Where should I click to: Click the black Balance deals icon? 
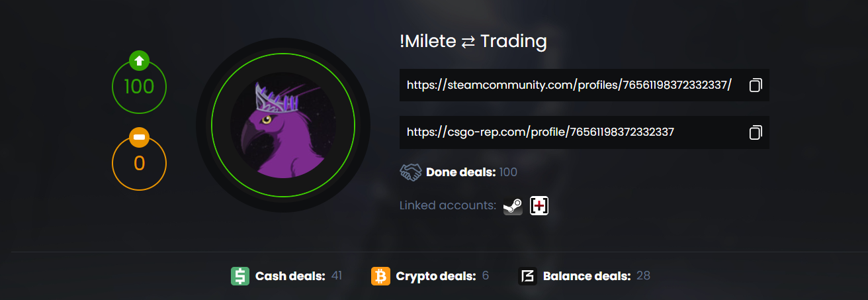pyautogui.click(x=527, y=276)
